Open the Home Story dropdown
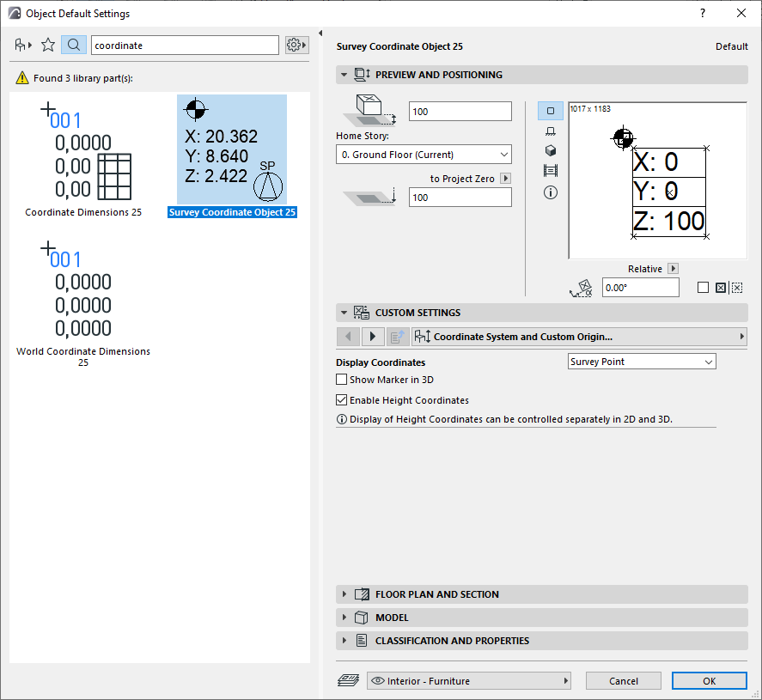Screen dimensions: 762x700 pos(424,155)
